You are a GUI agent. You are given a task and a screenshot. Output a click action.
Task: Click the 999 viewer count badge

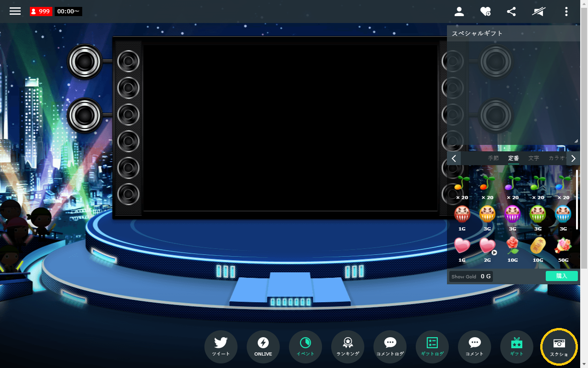click(41, 11)
